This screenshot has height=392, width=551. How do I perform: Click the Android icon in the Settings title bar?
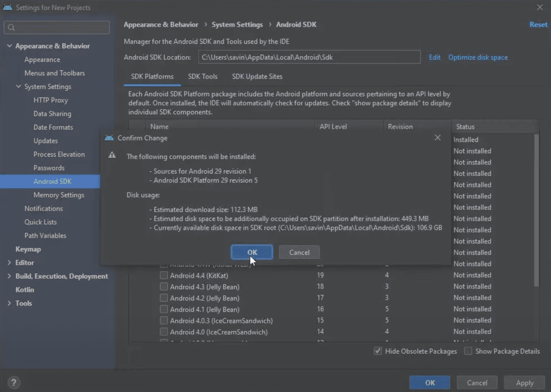coord(8,6)
